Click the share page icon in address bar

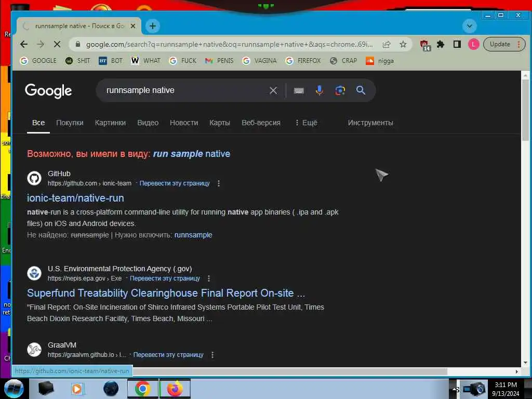387,44
